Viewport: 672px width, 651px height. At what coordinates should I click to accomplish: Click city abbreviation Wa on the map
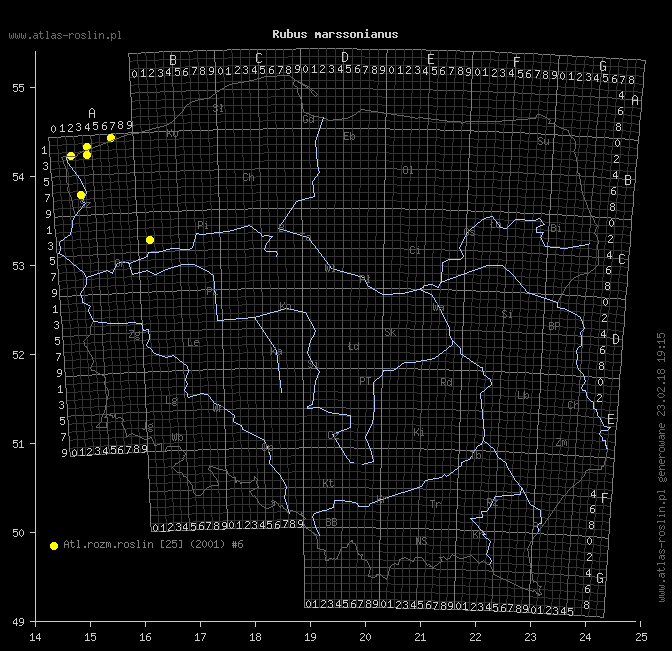[438, 308]
